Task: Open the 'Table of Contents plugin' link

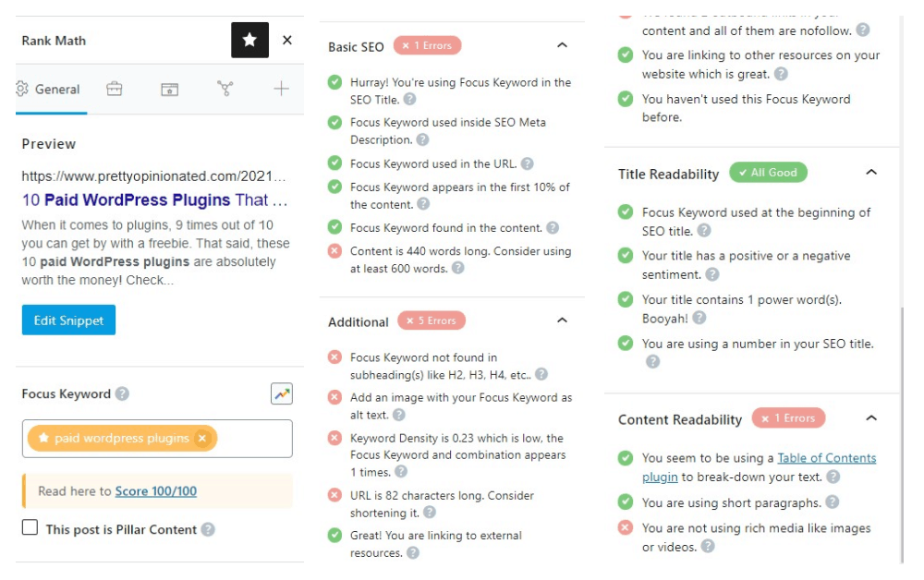Action: (x=759, y=467)
